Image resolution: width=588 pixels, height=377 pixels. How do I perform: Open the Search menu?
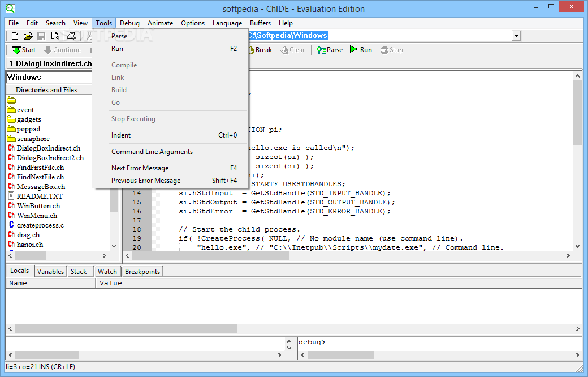55,23
